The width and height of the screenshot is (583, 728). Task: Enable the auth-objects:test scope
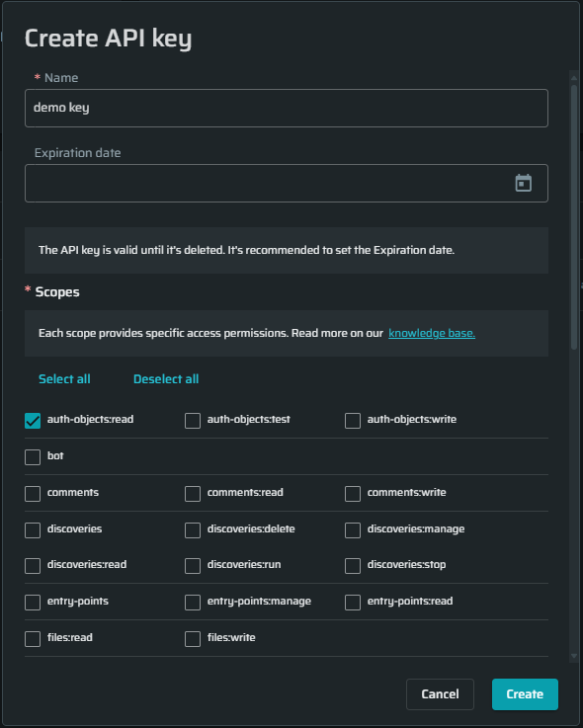pos(193,421)
